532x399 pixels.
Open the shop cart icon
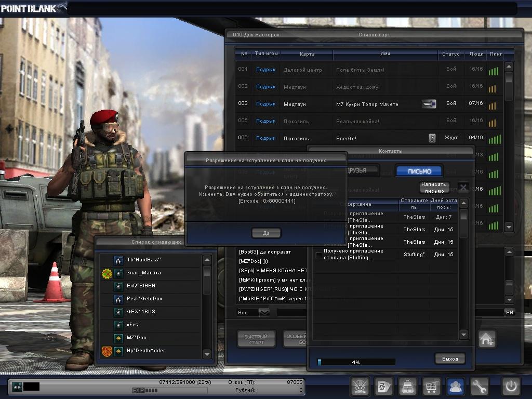[x=432, y=387]
